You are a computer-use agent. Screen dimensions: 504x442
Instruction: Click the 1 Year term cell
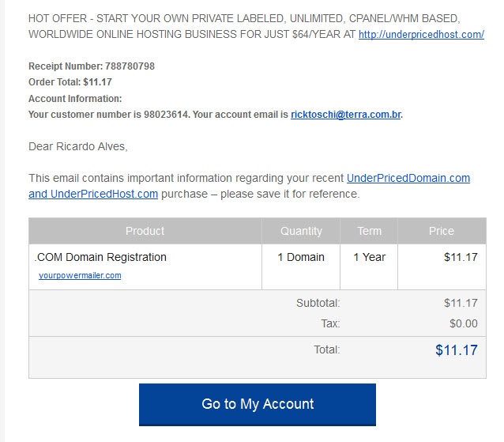[369, 257]
